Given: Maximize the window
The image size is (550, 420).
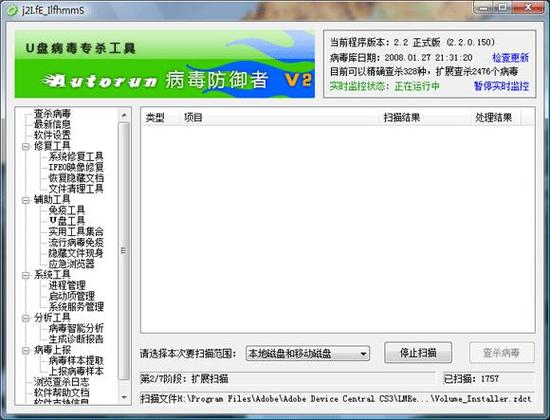Looking at the screenshot, I should [x=502, y=7].
